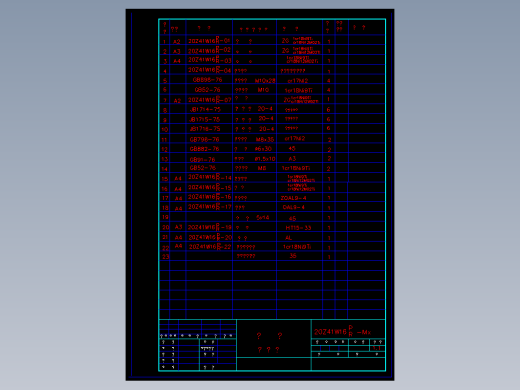Select the 1cr18Ni9Ti material in row 22
Screen dimensions: 520x390
(297, 247)
